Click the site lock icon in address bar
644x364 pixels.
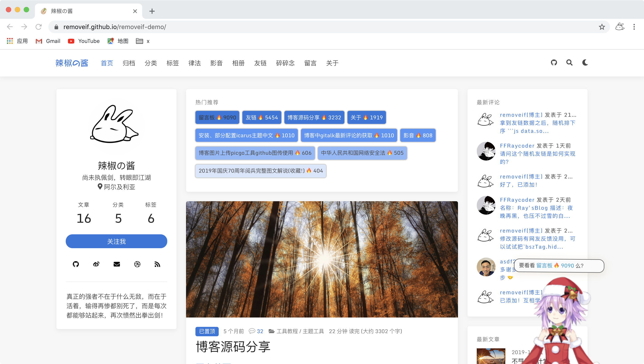(x=56, y=27)
